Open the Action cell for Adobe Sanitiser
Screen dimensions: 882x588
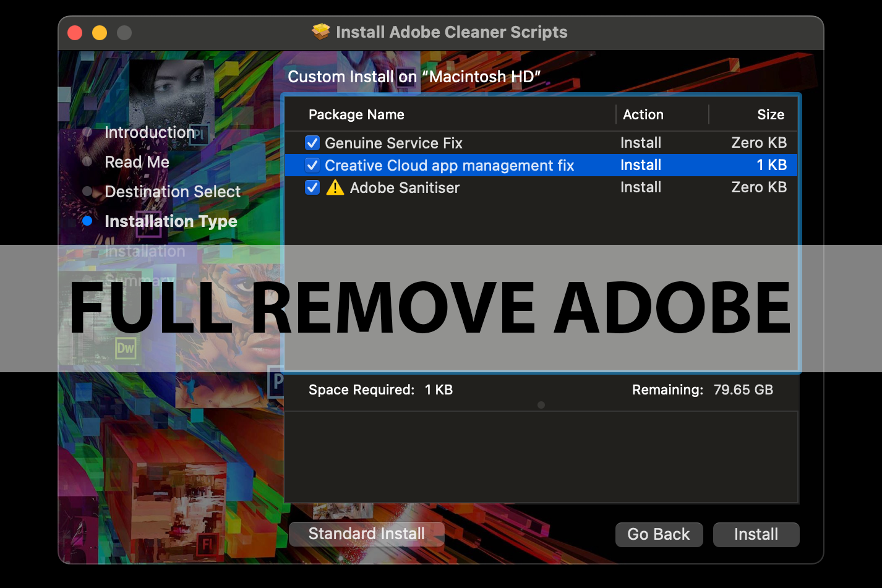coord(641,187)
